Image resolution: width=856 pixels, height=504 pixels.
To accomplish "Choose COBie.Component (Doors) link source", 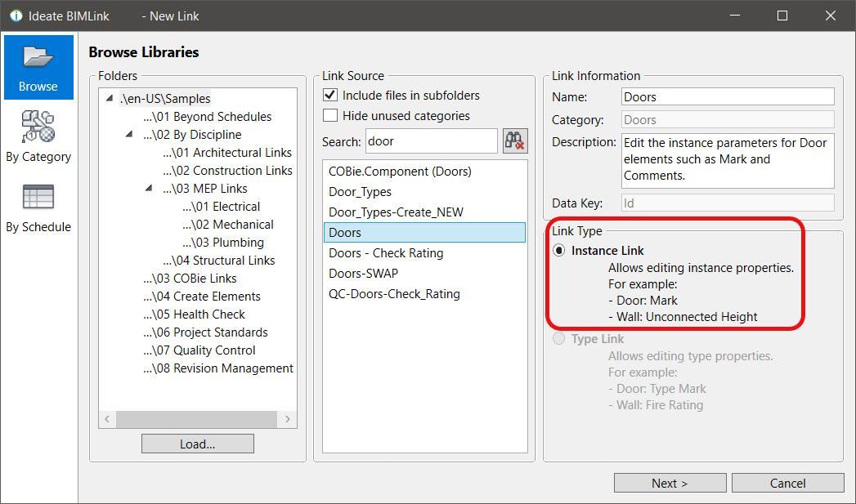I will click(x=424, y=172).
